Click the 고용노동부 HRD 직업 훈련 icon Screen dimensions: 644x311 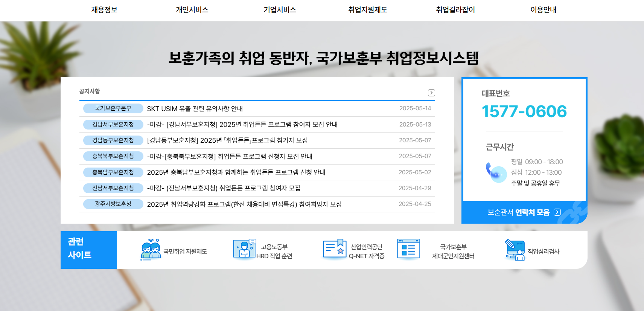tap(245, 249)
